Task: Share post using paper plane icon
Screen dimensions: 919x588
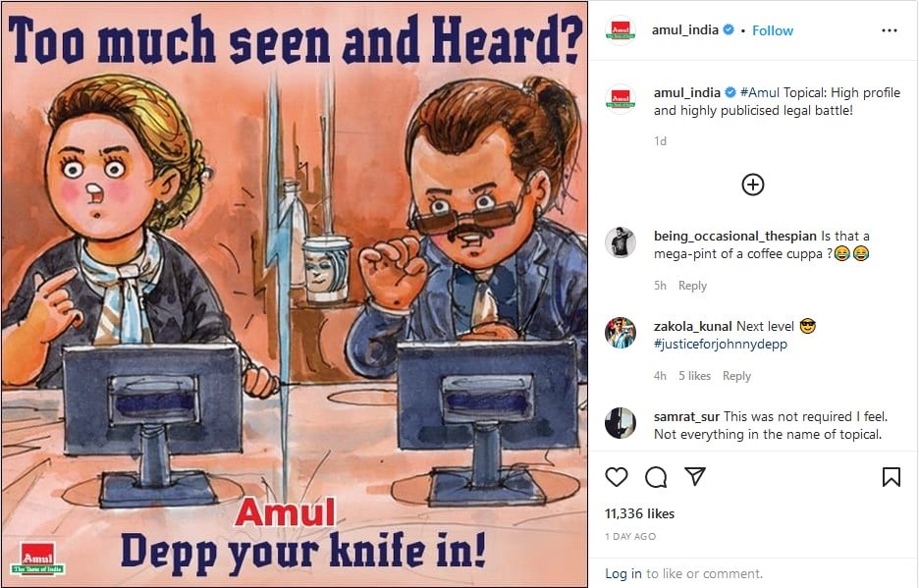Action: click(695, 476)
